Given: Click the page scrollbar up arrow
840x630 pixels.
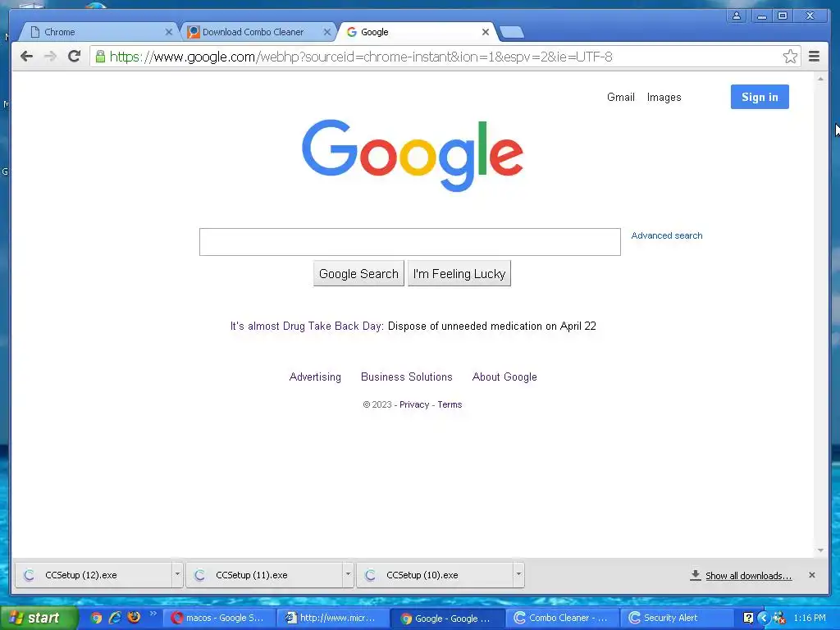Looking at the screenshot, I should pyautogui.click(x=820, y=78).
